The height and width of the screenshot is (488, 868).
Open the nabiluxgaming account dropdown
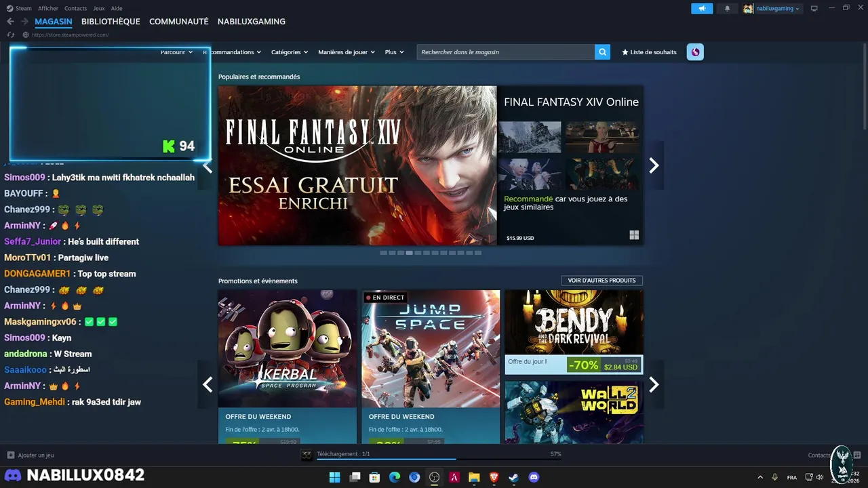[x=778, y=9]
